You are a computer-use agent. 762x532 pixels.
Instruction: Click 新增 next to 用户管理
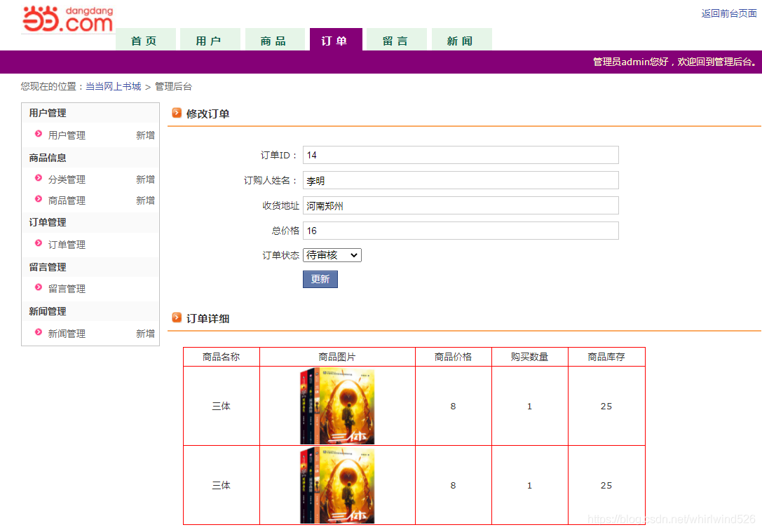(x=145, y=135)
